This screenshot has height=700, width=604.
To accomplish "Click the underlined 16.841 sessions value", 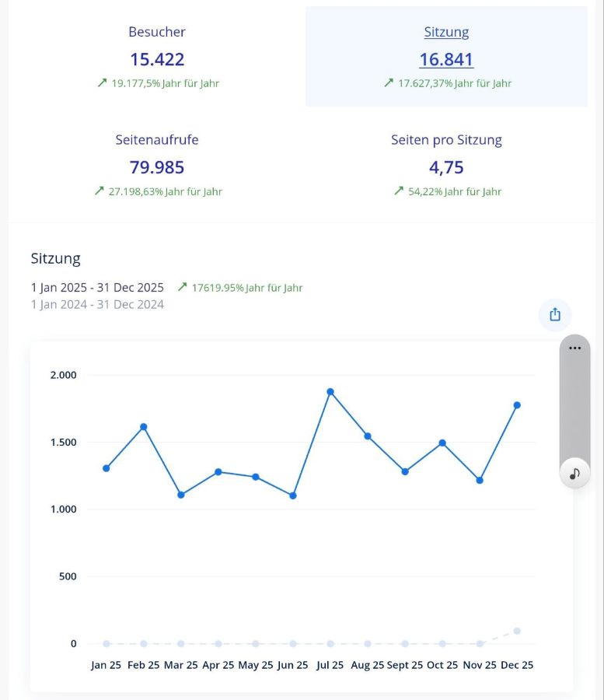I will click(x=446, y=60).
